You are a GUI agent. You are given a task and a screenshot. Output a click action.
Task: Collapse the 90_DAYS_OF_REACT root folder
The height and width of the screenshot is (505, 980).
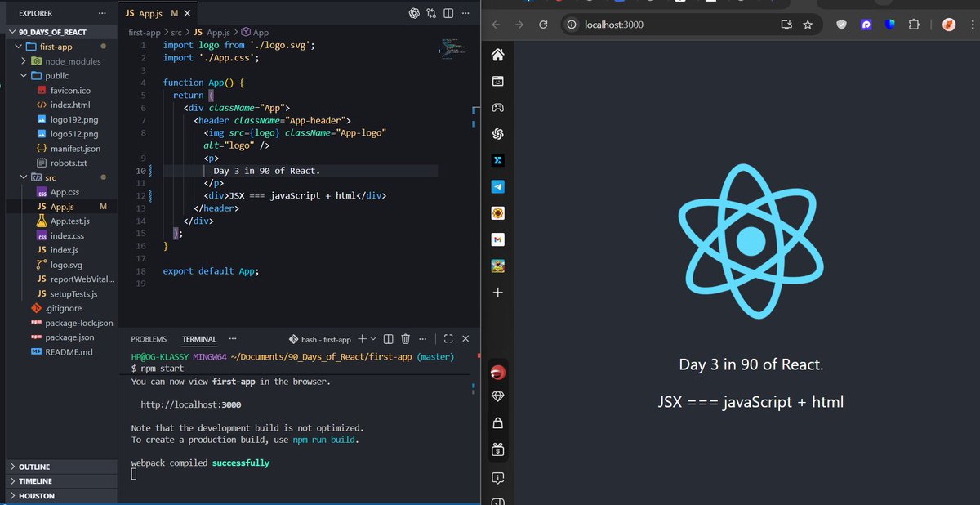point(11,32)
